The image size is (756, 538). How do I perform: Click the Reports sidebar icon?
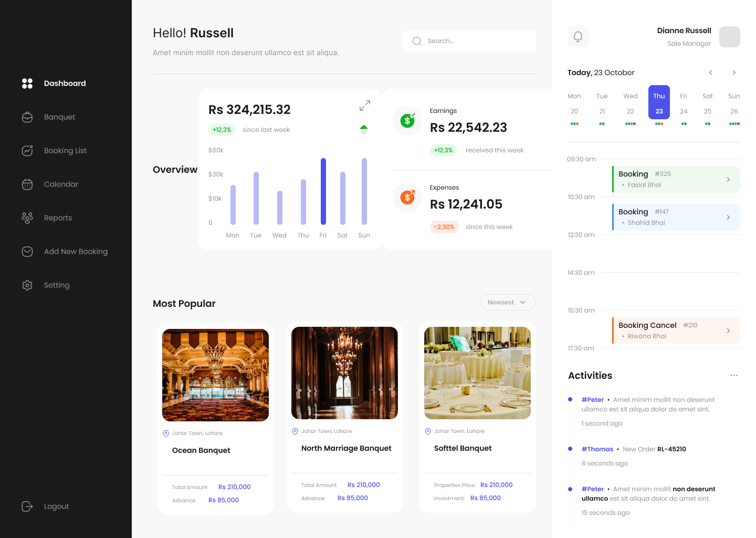[27, 218]
